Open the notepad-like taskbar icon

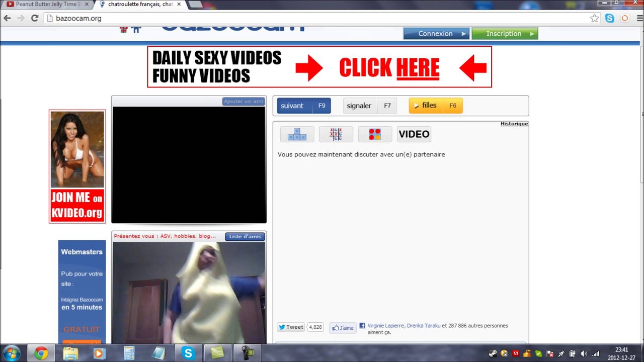pyautogui.click(x=158, y=353)
